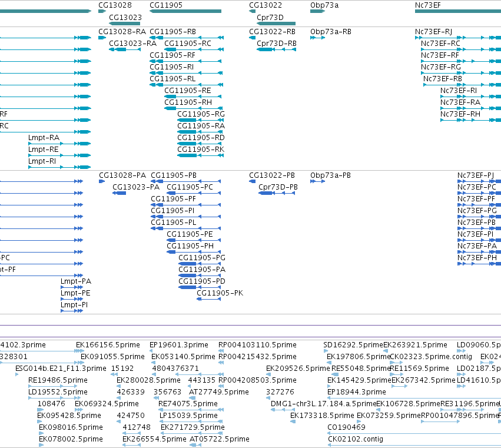Select EST RP004103110.5prime
This screenshot has width=501, height=448.
[257, 345]
